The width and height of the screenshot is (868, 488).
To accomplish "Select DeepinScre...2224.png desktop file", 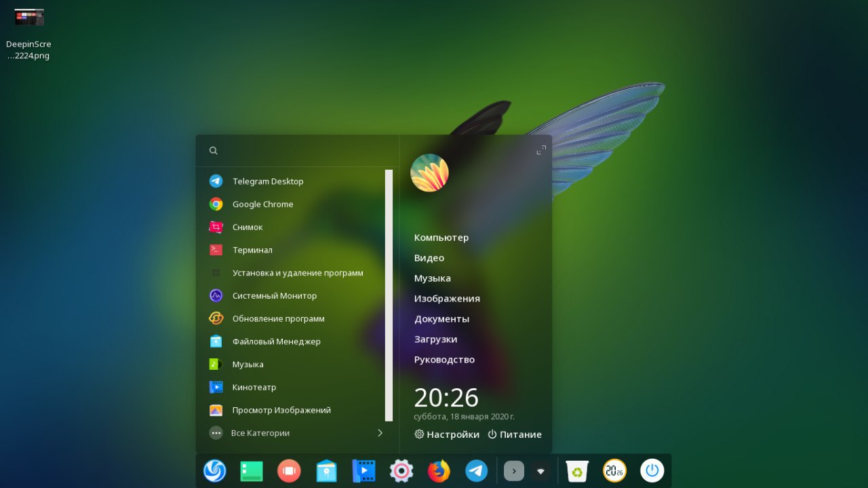I will tap(29, 32).
